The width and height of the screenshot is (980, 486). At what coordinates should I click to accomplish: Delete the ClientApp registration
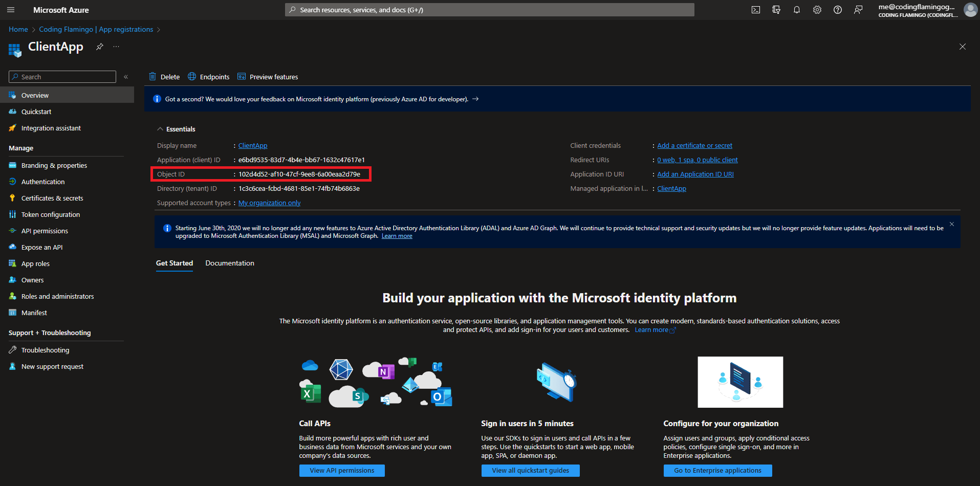coord(164,77)
